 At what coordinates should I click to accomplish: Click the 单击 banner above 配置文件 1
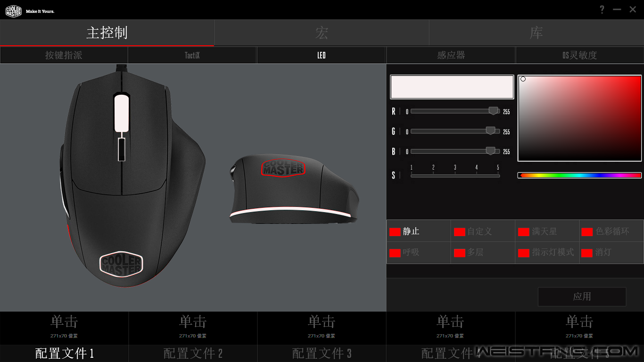[64, 328]
